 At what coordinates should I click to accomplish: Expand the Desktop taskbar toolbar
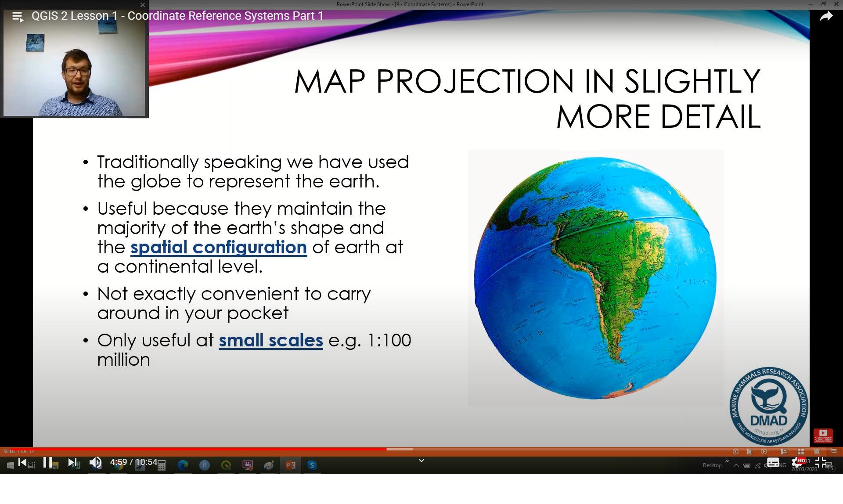coord(727,460)
